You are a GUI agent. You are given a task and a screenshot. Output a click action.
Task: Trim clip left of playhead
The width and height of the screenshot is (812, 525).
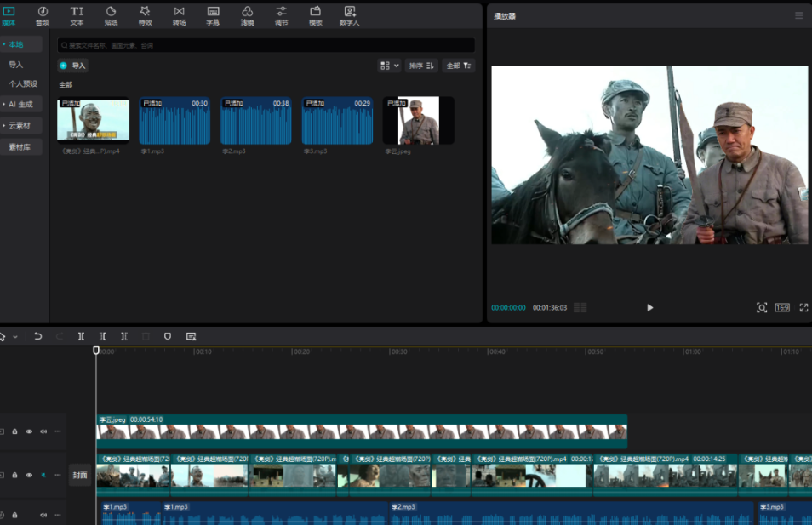coord(102,337)
